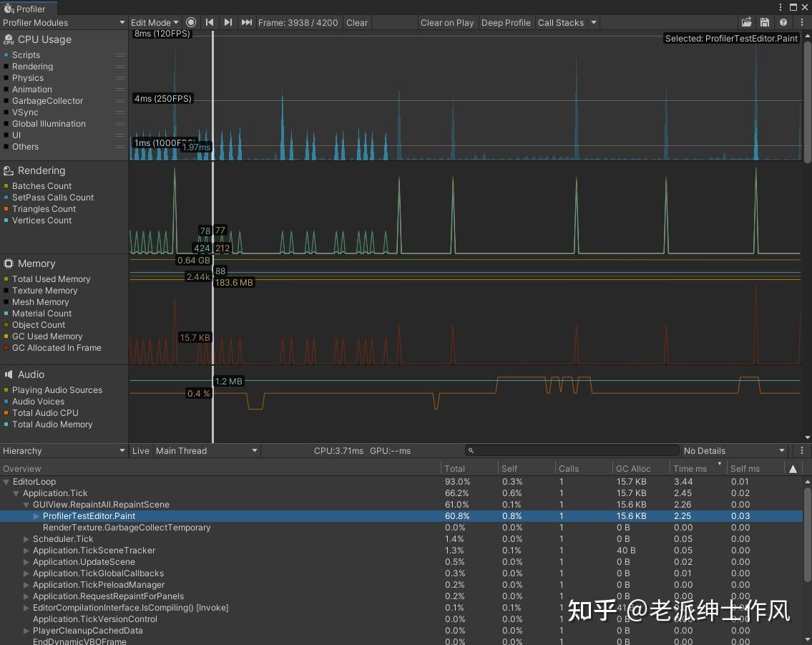Expand the ProfilerTestEditor.Paint tree row

37,516
